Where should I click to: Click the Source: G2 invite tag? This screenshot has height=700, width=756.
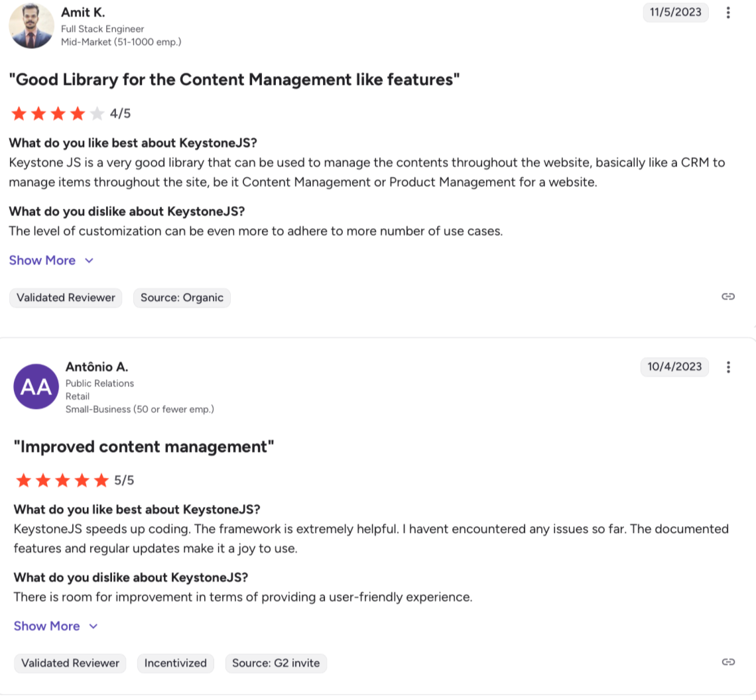276,663
